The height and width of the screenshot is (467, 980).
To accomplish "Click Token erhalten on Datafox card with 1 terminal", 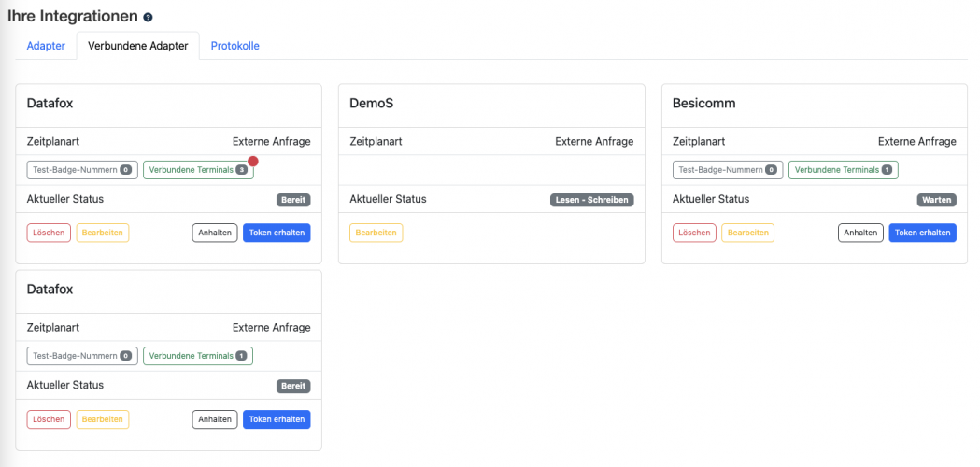I will tap(277, 419).
